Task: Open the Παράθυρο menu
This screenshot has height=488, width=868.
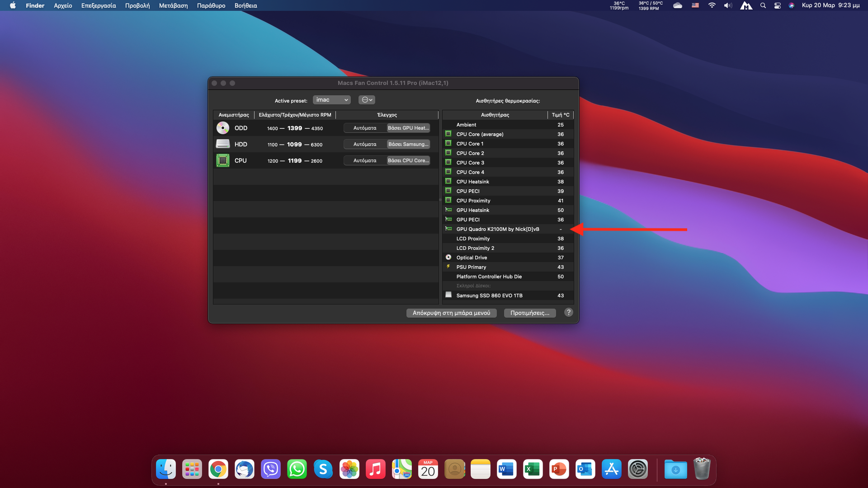Action: [211, 5]
